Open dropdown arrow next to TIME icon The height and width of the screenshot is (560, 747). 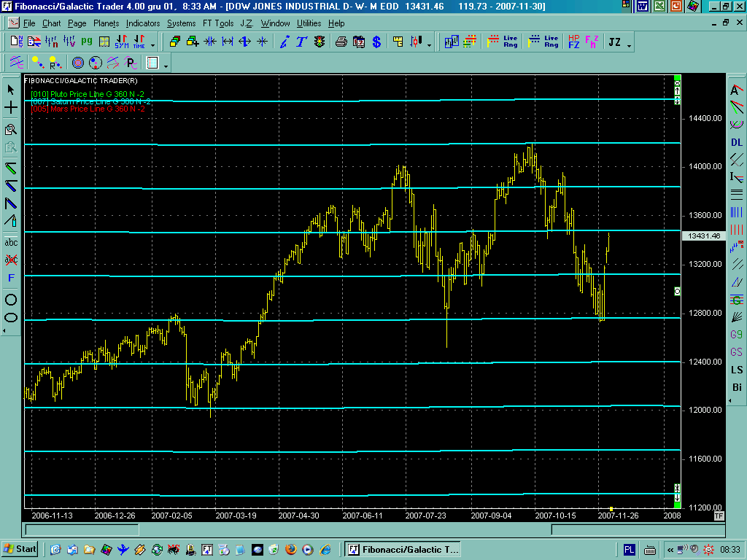click(x=151, y=44)
